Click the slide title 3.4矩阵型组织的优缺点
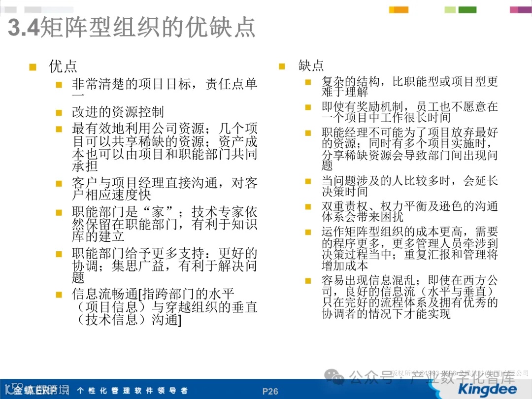This screenshot has height=399, width=532. coord(132,27)
